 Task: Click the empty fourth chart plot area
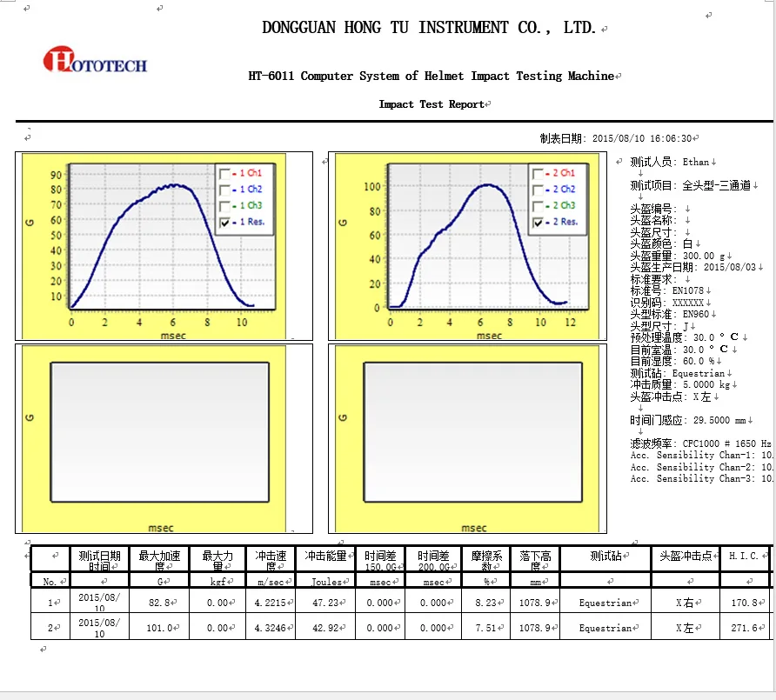[x=473, y=432]
